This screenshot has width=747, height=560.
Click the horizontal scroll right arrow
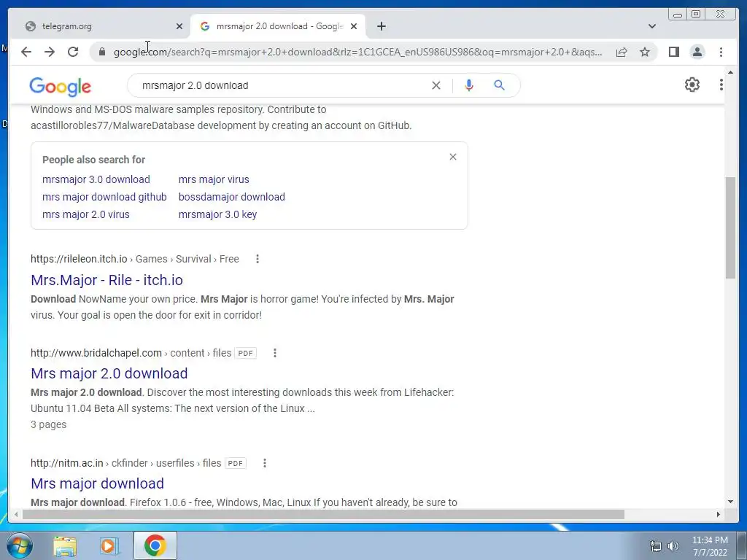pyautogui.click(x=719, y=514)
